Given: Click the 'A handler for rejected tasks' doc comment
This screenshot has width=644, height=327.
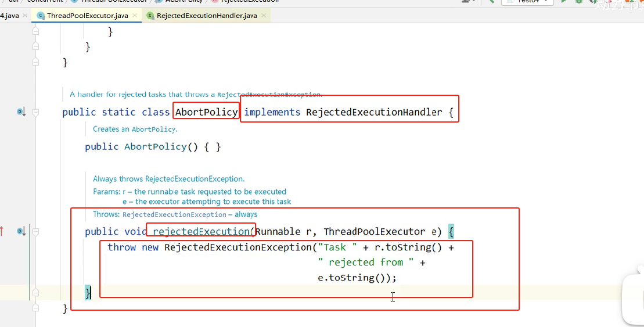Looking at the screenshot, I should click(196, 95).
